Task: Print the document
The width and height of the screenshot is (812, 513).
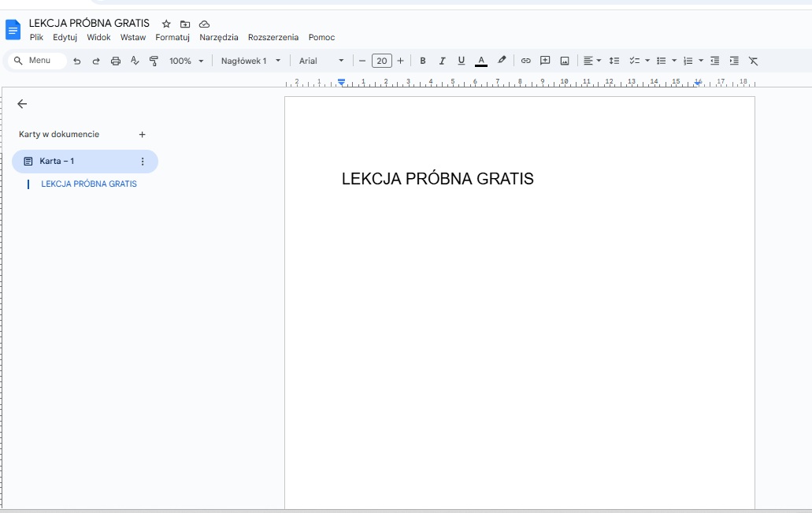Action: point(116,61)
